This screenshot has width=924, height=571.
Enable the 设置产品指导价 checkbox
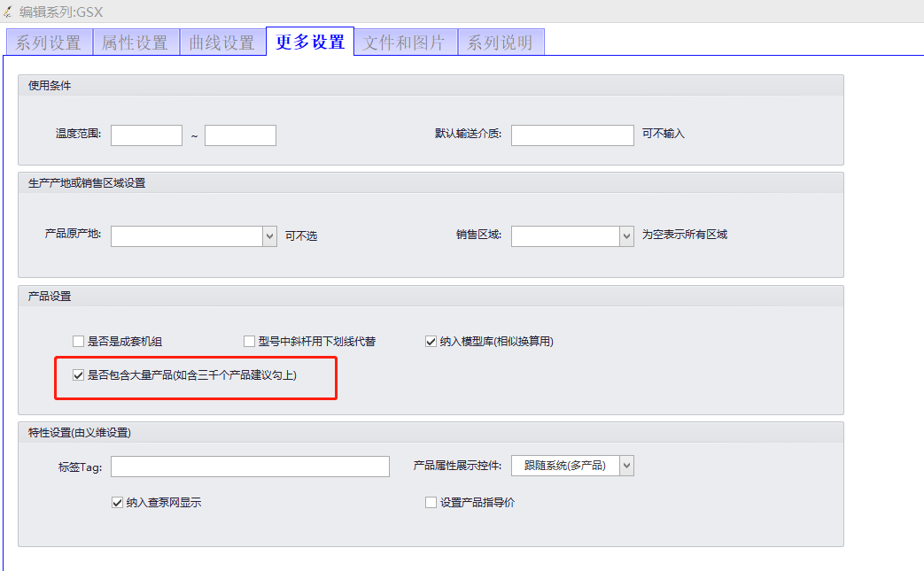pos(431,502)
